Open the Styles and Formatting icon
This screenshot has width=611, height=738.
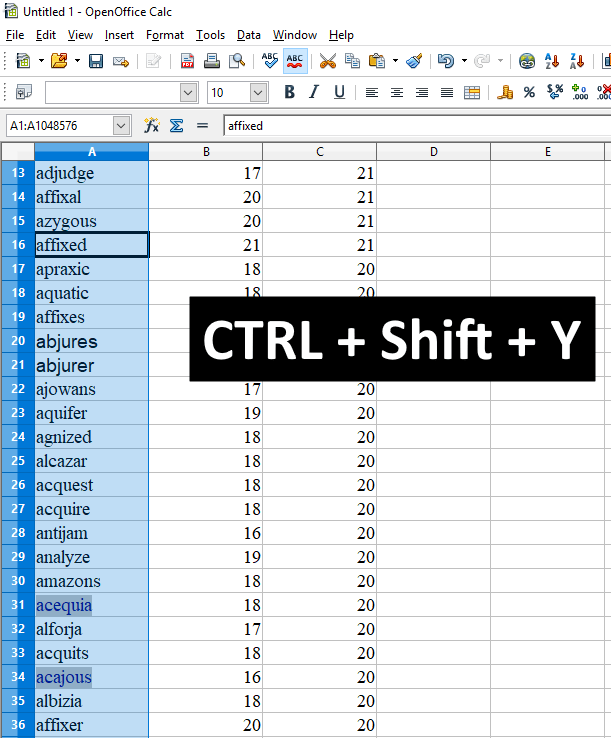(x=23, y=92)
